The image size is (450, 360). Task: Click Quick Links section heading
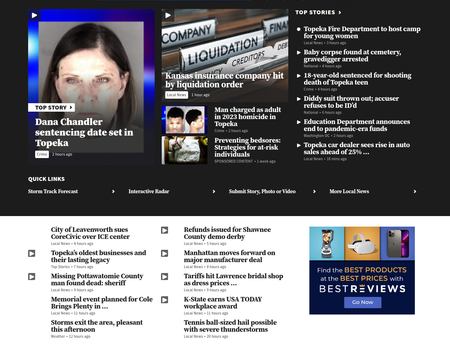46,179
